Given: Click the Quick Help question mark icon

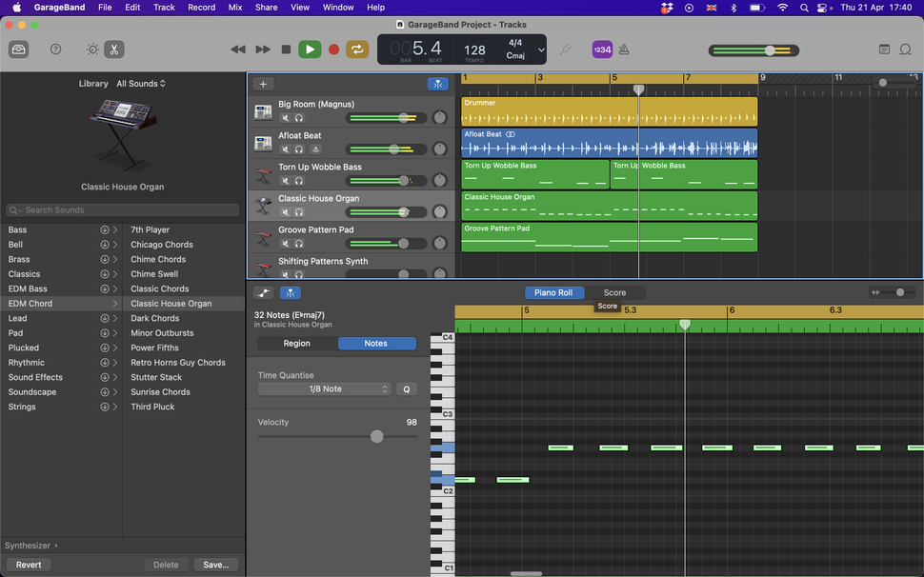Looking at the screenshot, I should 55,49.
